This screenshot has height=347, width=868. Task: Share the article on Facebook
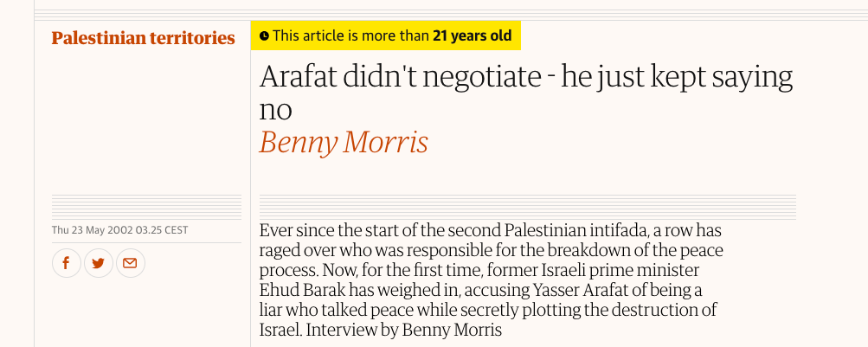tap(67, 263)
